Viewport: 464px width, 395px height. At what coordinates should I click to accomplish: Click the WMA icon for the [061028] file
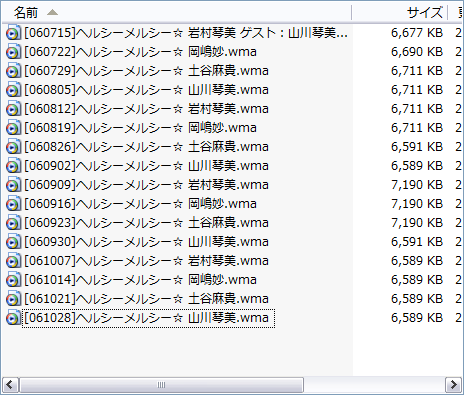tap(13, 318)
